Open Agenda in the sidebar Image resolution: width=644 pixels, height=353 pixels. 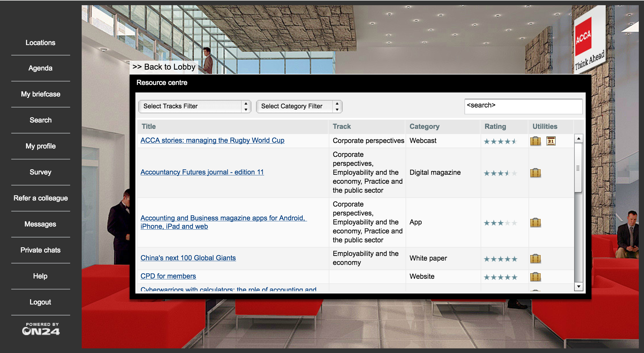(x=40, y=68)
